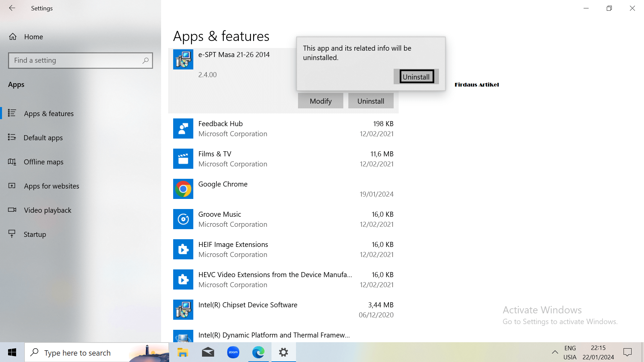Select the Intel(R) Dynamic Platform icon
The width and height of the screenshot is (644, 362).
pos(183,336)
